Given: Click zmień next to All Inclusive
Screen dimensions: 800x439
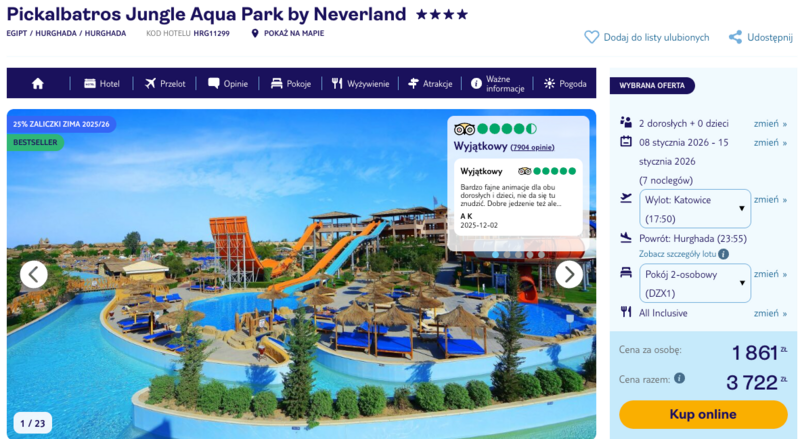Looking at the screenshot, I should pos(770,313).
